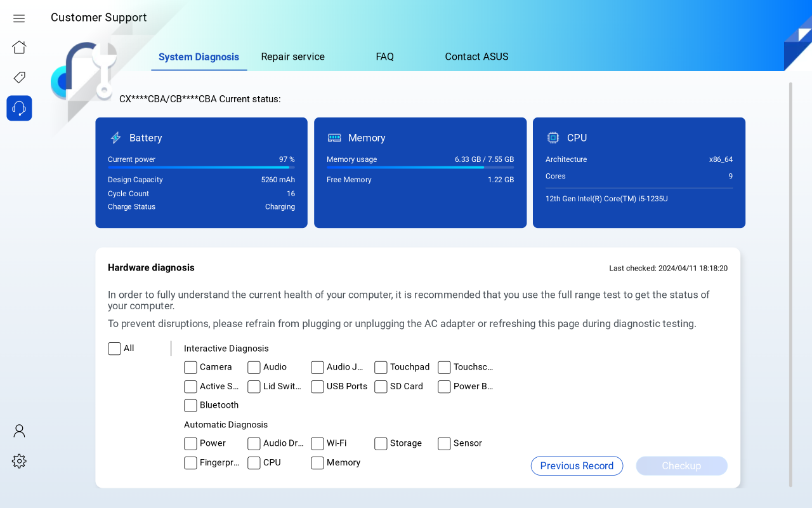Check the All diagnostics checkbox
Screen dimensions: 812x508
tap(114, 348)
